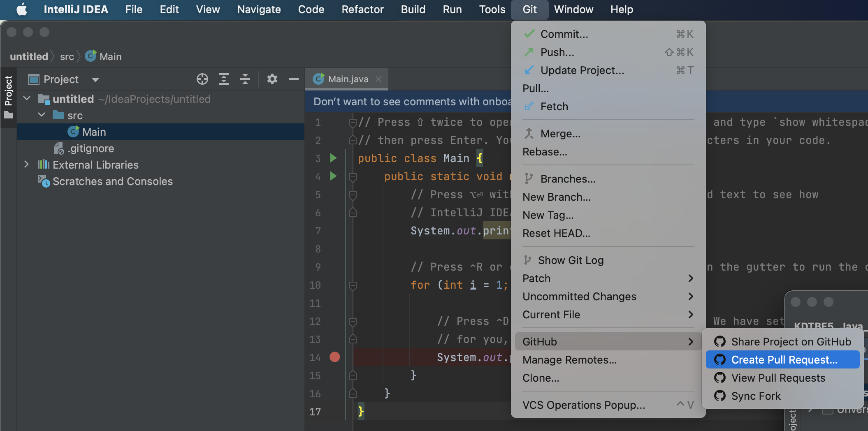The height and width of the screenshot is (431, 868).
Task: Click Create Pull Request... in GitHub submenu
Action: (x=782, y=359)
